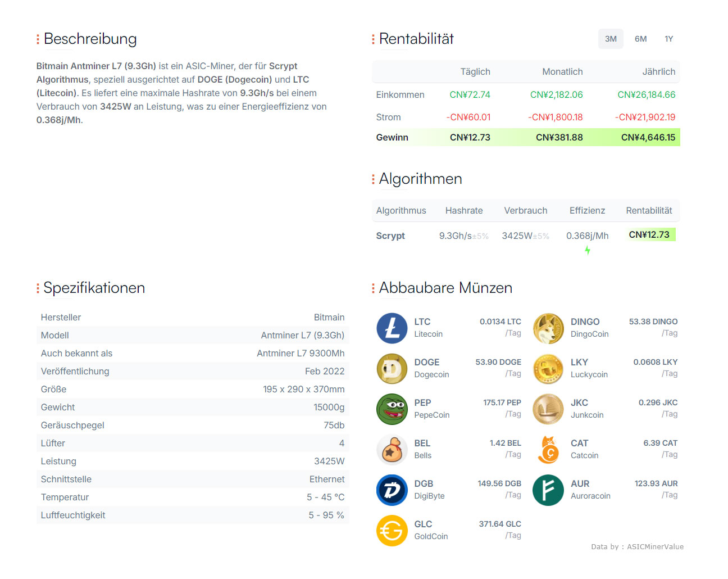Click the Junkcoin JKC ship icon

click(548, 409)
